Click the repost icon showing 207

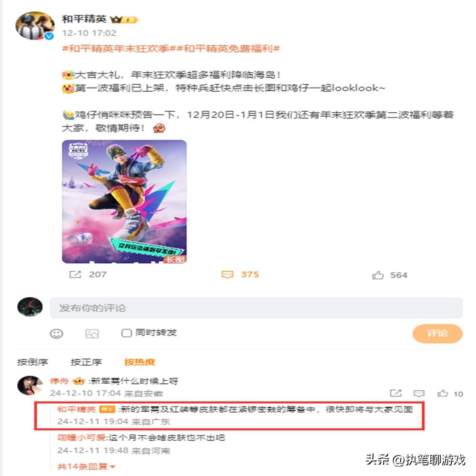click(75, 275)
